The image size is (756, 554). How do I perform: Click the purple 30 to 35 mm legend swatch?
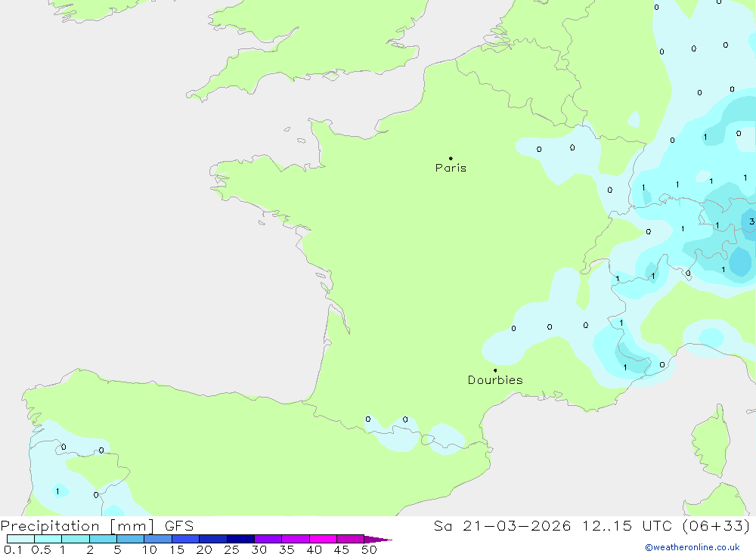click(x=268, y=539)
